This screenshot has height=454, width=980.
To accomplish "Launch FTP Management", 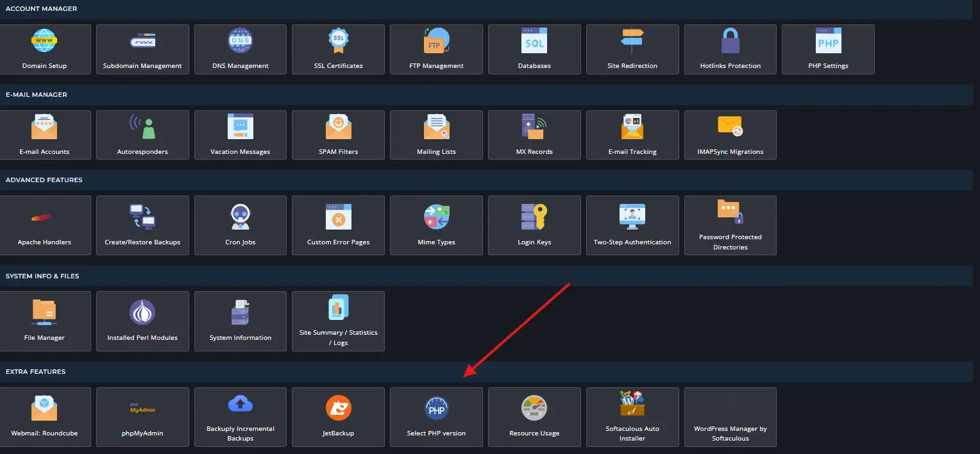I will [x=436, y=49].
